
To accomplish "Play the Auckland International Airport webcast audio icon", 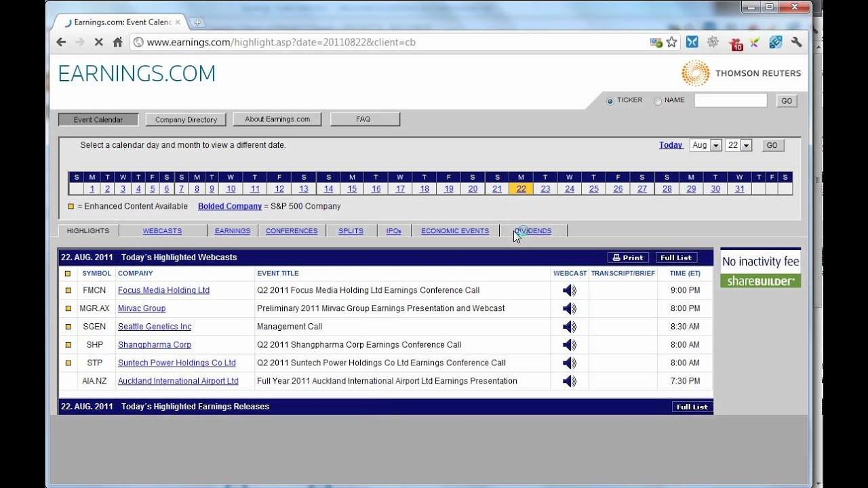I will coord(570,381).
